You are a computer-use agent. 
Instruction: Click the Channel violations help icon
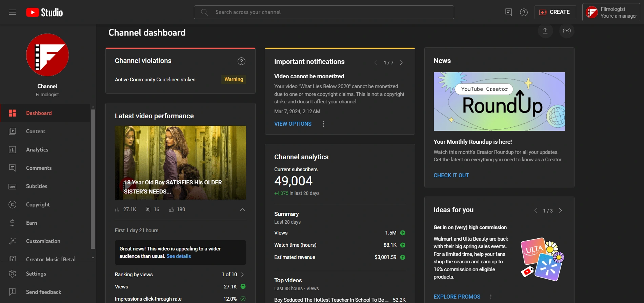[x=241, y=61]
